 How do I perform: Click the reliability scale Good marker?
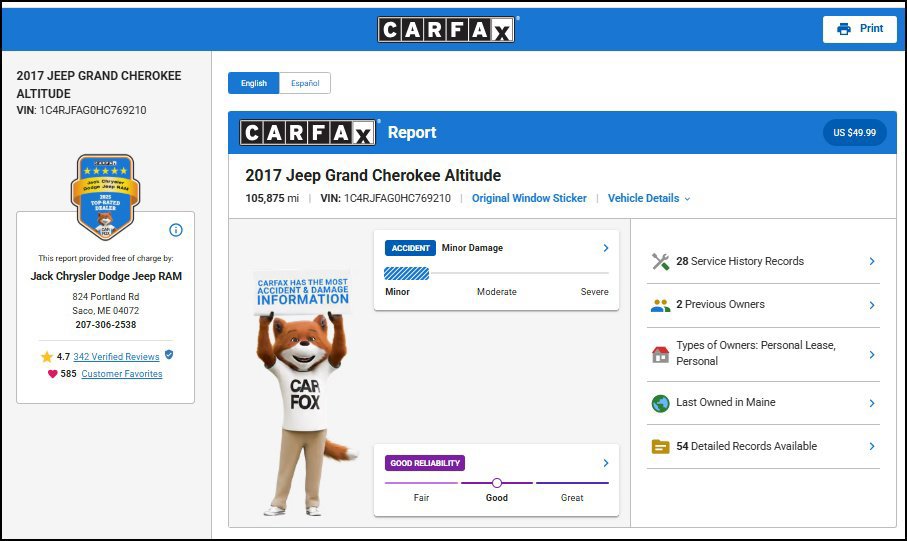coord(496,483)
